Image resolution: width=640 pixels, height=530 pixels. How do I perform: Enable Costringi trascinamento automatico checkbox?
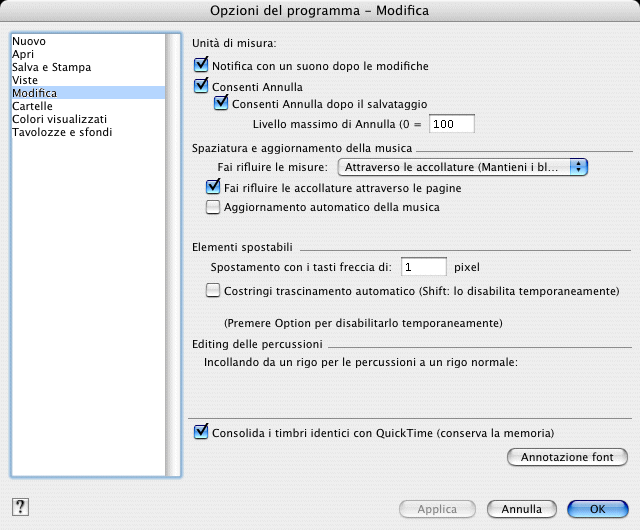(212, 290)
